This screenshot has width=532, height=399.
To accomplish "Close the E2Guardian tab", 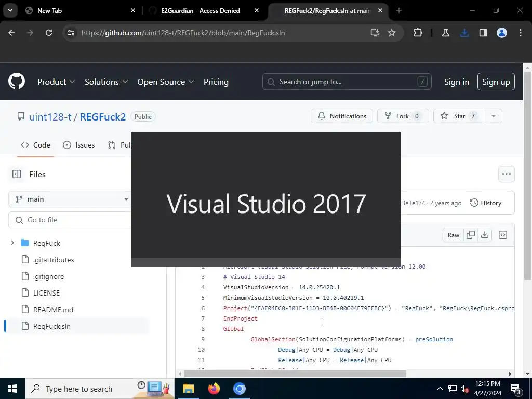I will click(257, 10).
